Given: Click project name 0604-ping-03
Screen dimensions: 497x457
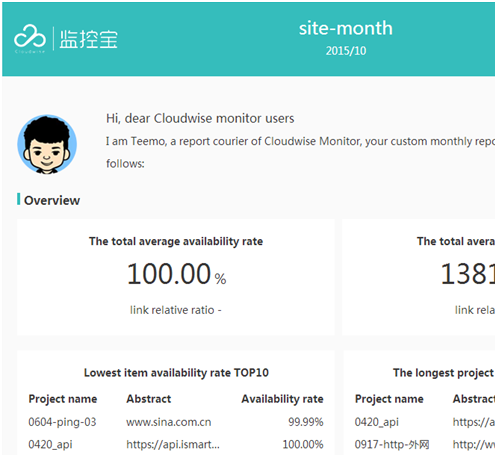Looking at the screenshot, I should (62, 422).
